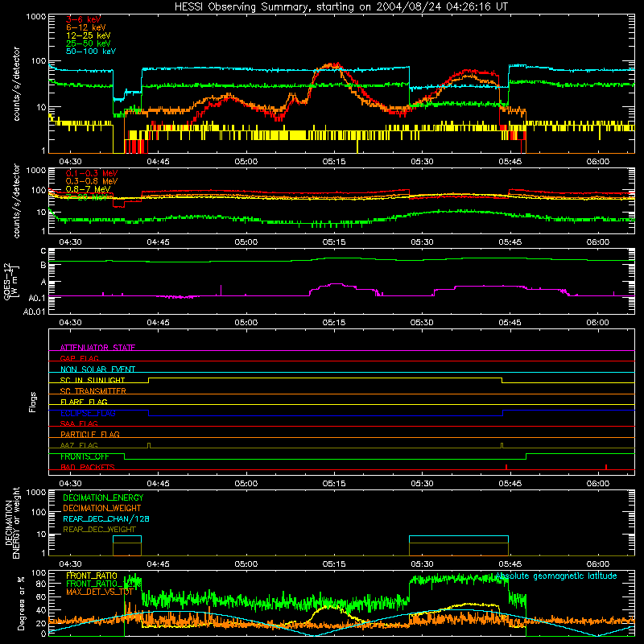Click the GAP_FLAG label
The image size is (644, 644).
click(79, 358)
